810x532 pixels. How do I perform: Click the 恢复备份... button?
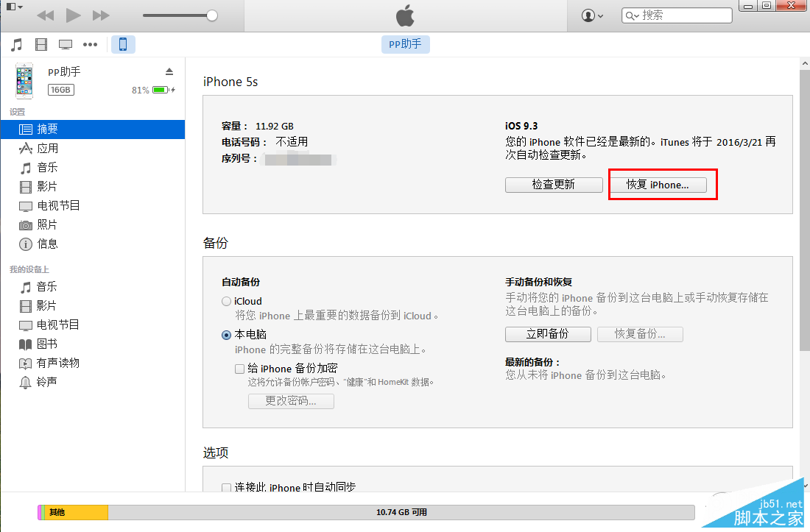[x=640, y=334]
